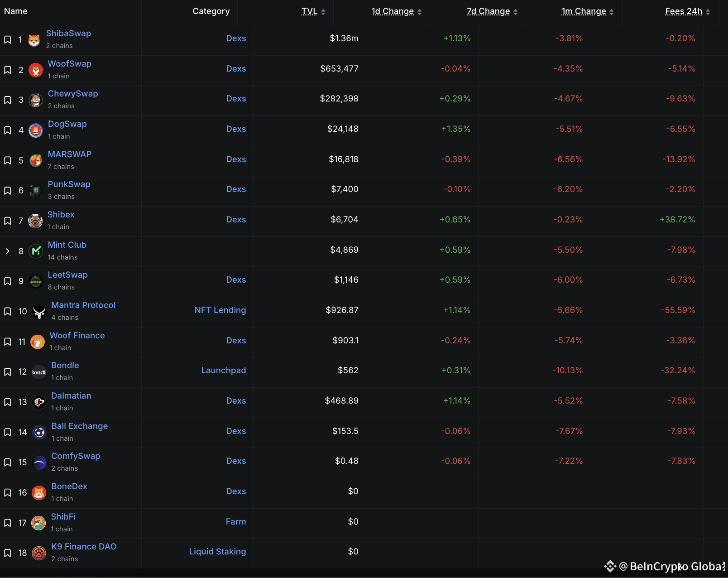Click the Category column header

coord(211,11)
